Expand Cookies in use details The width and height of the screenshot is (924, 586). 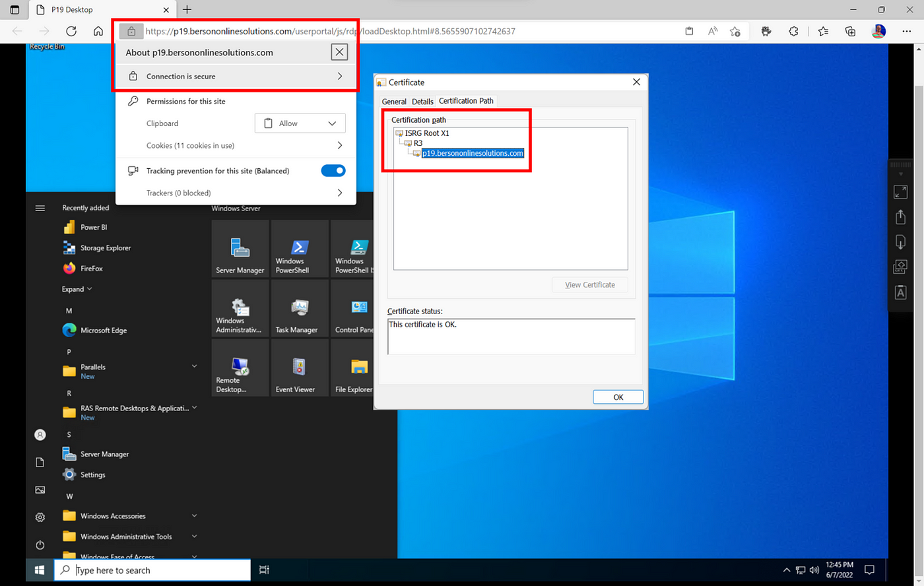[x=236, y=145]
